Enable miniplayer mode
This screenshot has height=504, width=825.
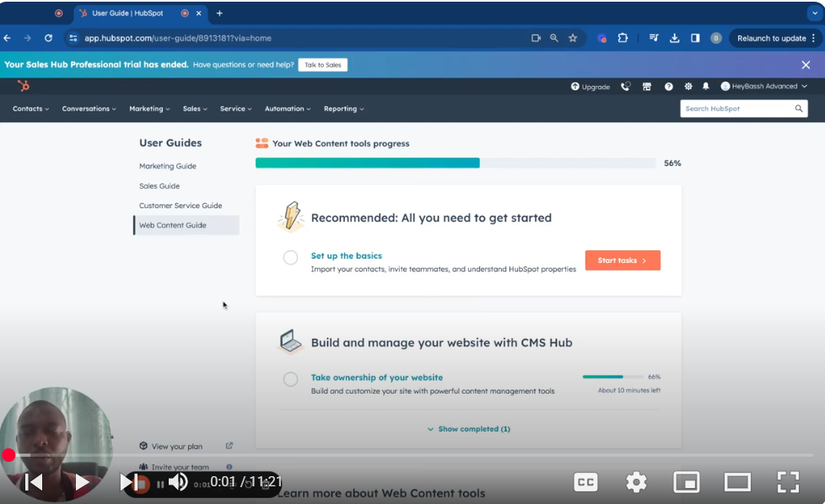687,482
